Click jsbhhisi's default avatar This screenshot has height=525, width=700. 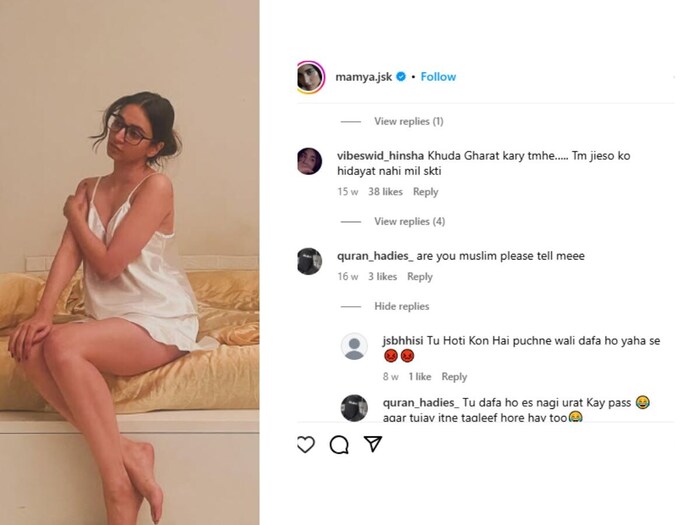pos(354,346)
